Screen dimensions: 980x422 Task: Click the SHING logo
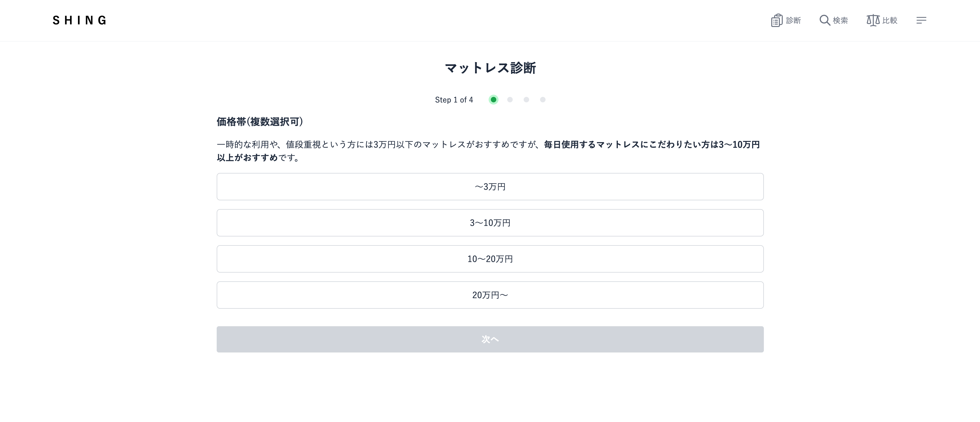[80, 20]
